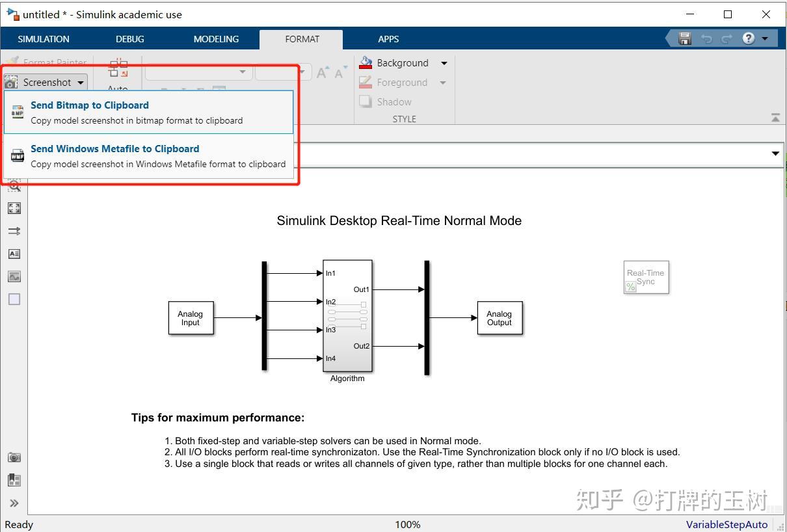Click the image annotation icon in sidebar
This screenshot has width=787, height=532.
(x=14, y=276)
